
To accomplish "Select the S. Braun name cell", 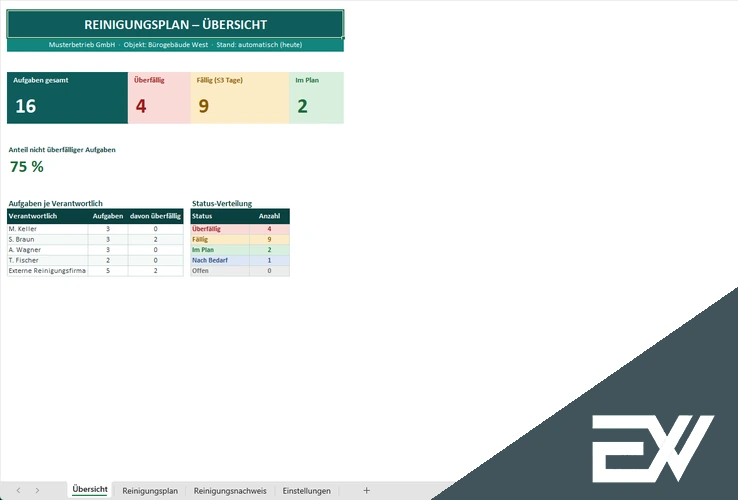I will tap(48, 239).
